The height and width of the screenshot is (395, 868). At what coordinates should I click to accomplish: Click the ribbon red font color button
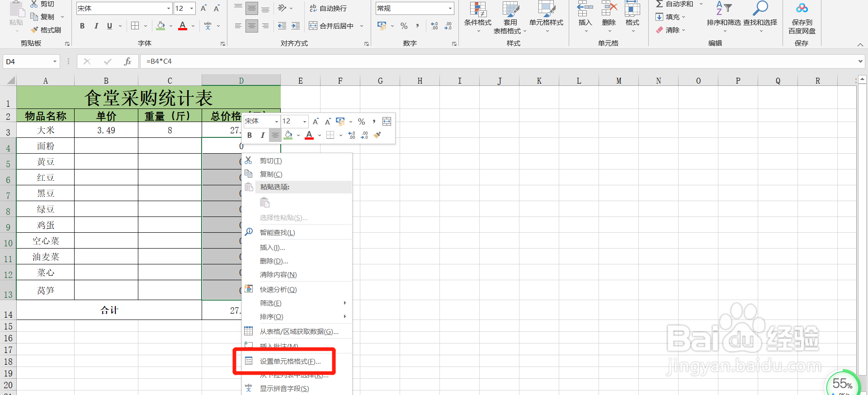point(183,26)
